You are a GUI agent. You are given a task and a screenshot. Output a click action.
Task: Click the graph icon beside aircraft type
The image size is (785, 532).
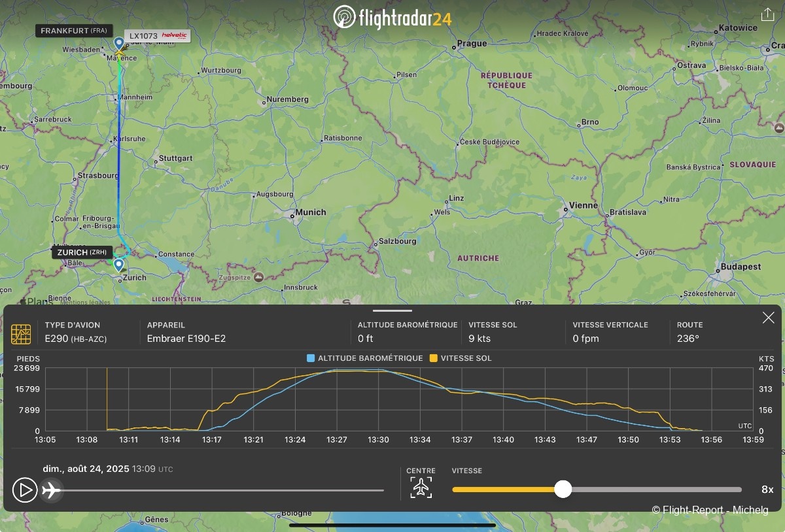(21, 334)
